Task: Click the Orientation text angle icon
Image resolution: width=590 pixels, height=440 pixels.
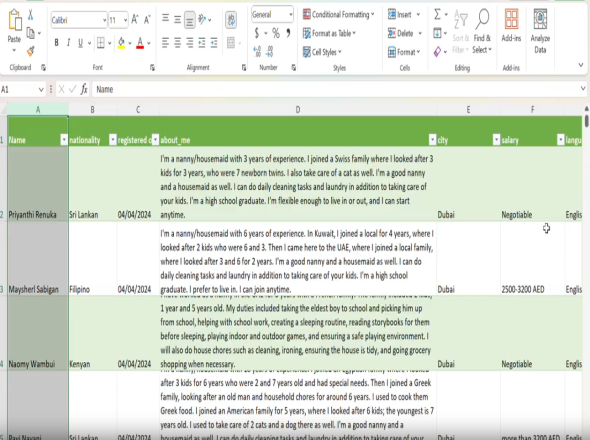Action: (x=202, y=19)
